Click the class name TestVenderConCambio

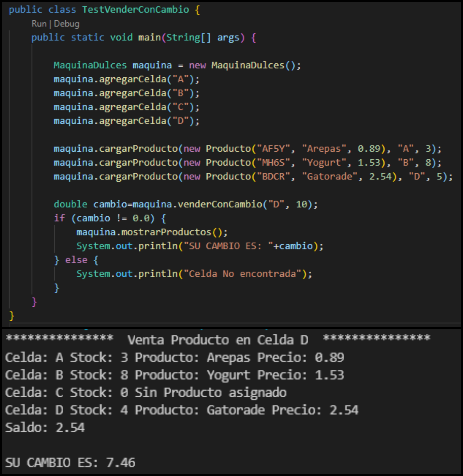pos(135,10)
